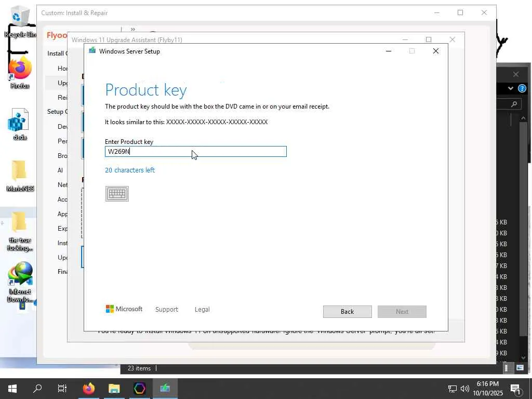This screenshot has width=532, height=399.
Task: Switch to setup app on taskbar
Action: (x=165, y=389)
